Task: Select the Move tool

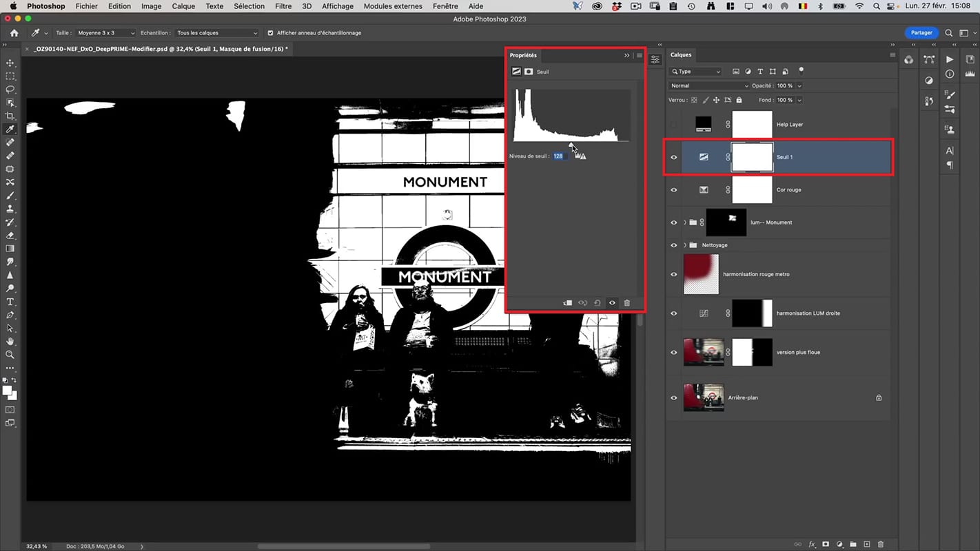Action: (x=10, y=63)
